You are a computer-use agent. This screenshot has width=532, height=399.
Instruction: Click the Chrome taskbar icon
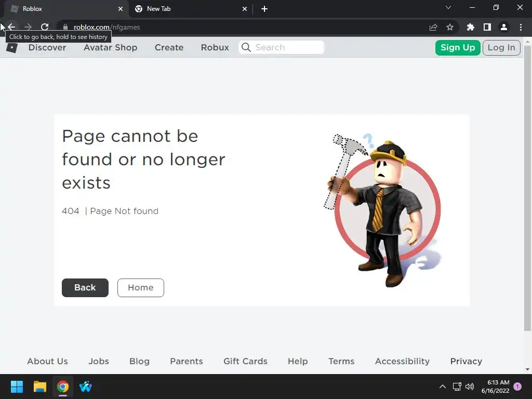63,387
